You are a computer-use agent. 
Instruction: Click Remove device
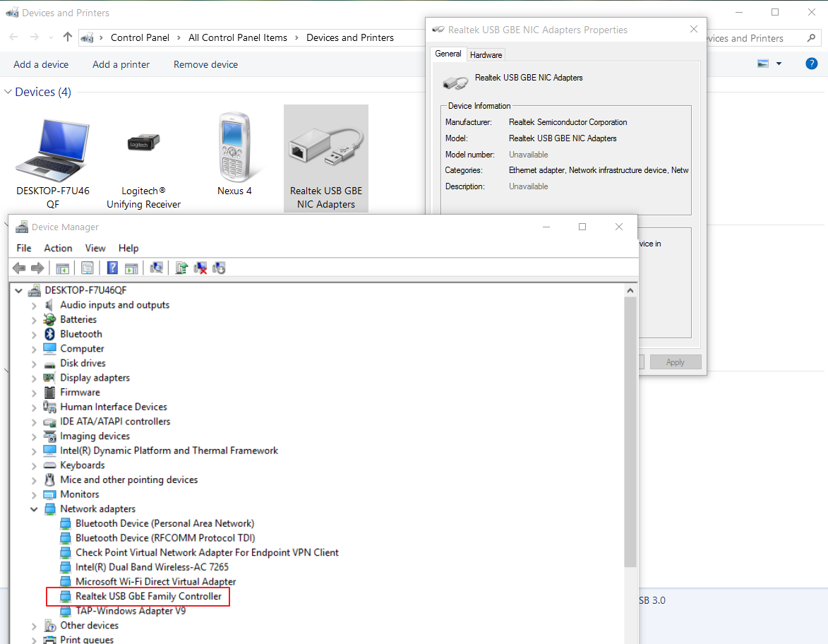pyautogui.click(x=205, y=64)
